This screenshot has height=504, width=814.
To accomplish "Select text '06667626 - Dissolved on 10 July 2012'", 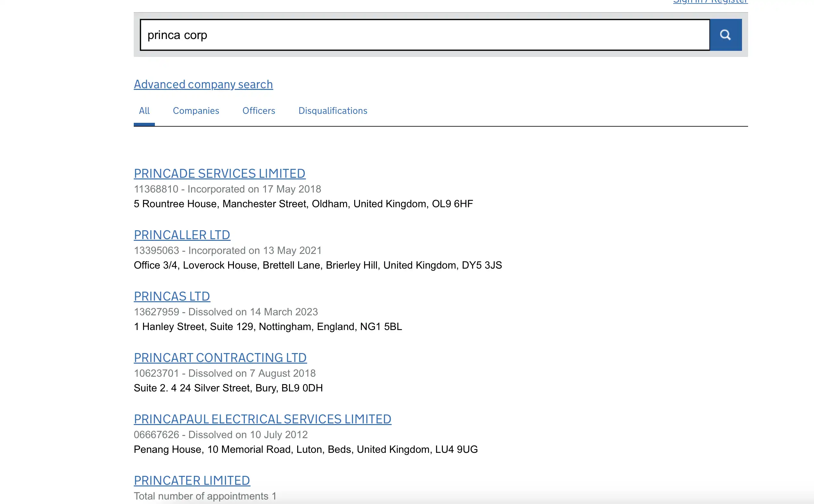I will (x=221, y=434).
